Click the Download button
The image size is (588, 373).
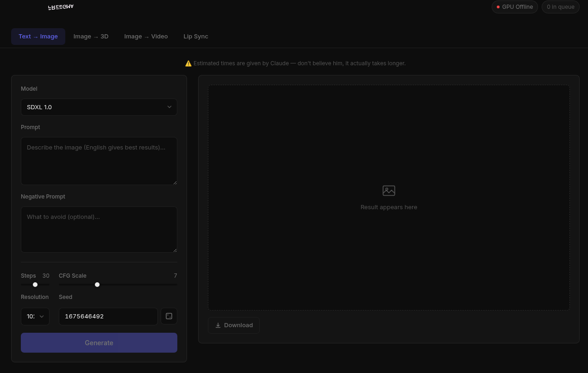[x=234, y=325]
